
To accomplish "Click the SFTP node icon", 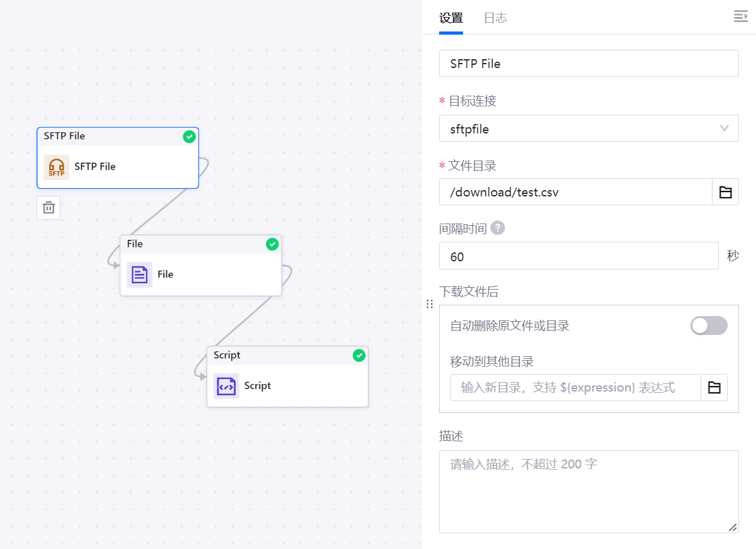I will (57, 167).
